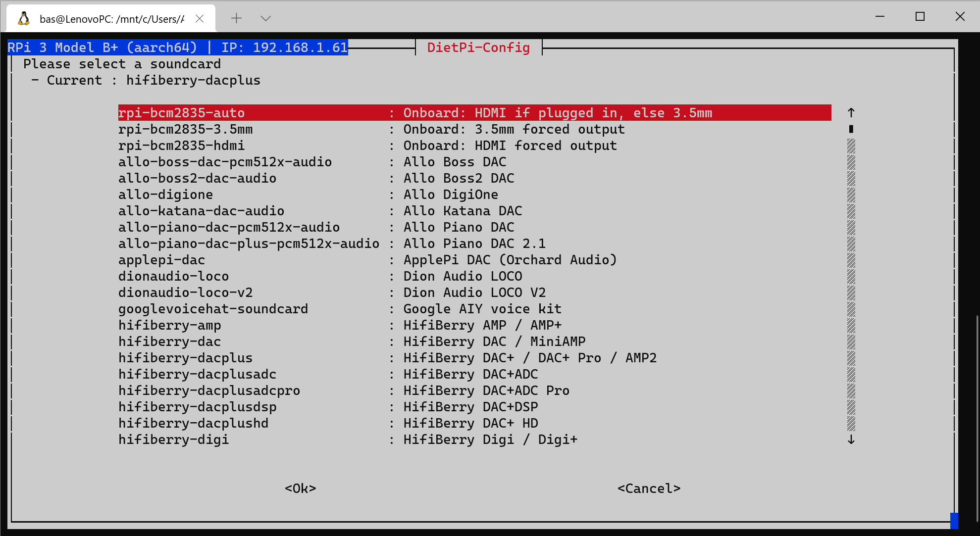Maximize the terminal window

[x=920, y=17]
